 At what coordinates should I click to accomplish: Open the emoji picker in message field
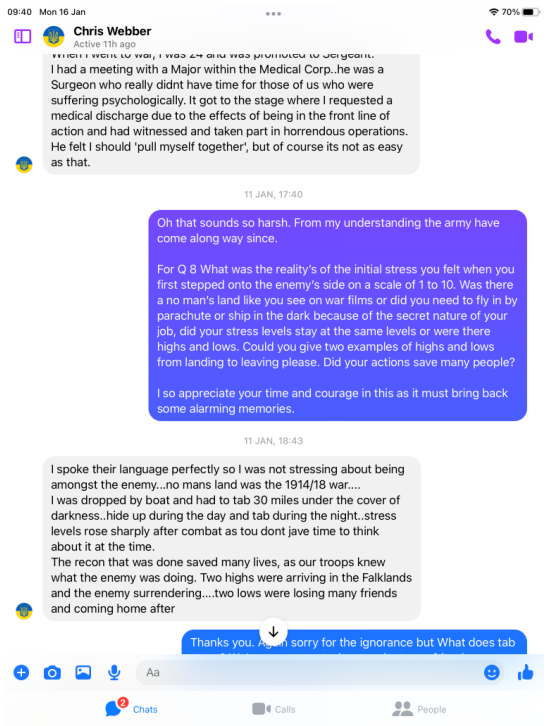point(491,672)
